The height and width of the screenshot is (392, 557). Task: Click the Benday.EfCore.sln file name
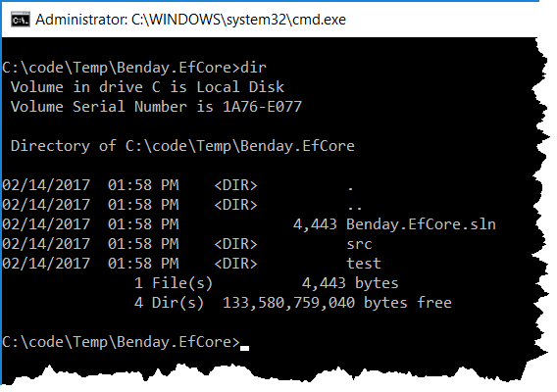421,224
